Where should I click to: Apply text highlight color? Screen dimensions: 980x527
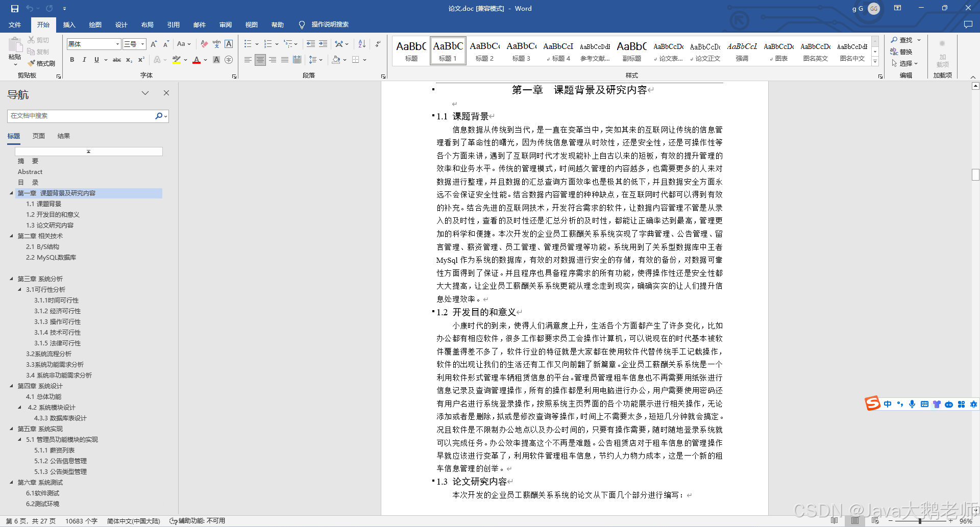click(x=176, y=60)
